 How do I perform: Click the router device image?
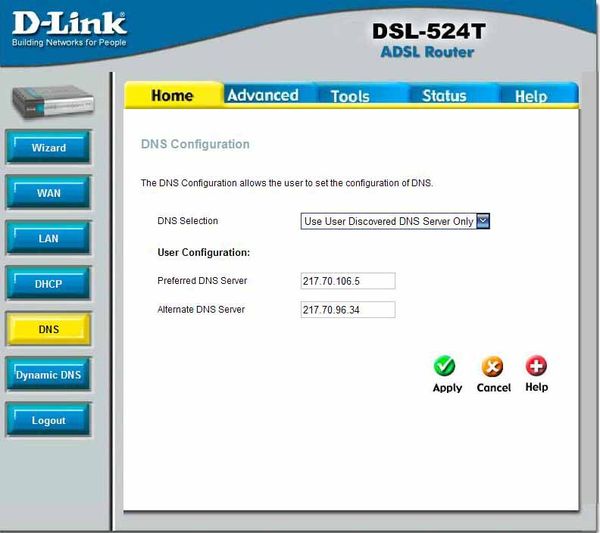pyautogui.click(x=53, y=101)
